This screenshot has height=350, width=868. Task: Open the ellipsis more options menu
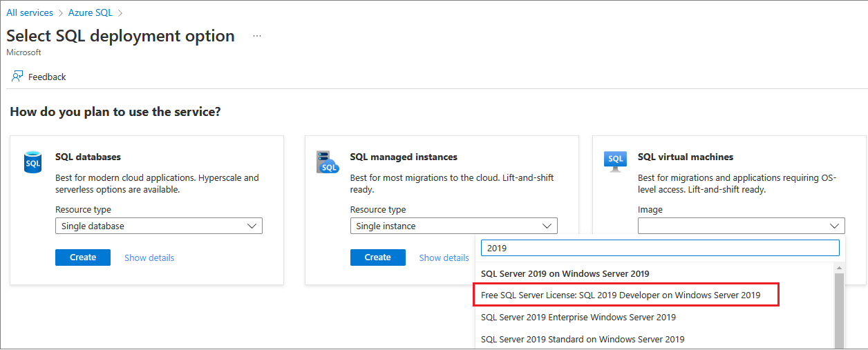click(257, 36)
